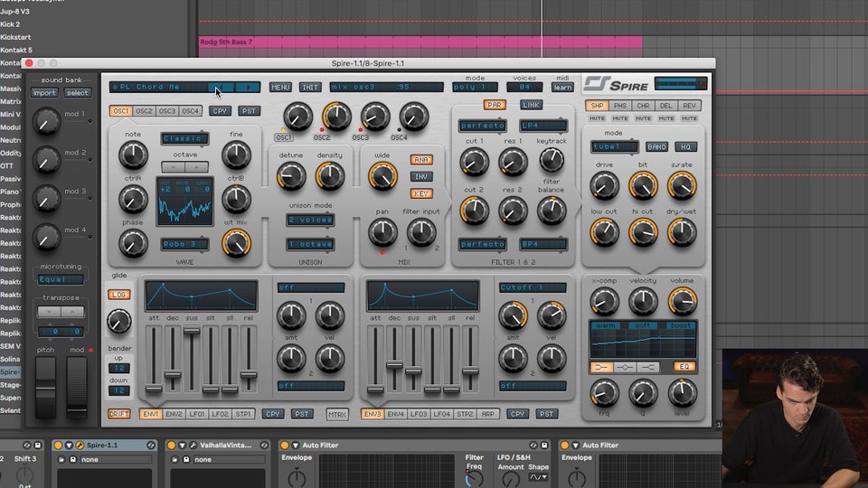
Task: Toggle the LOG glide button
Action: (119, 295)
